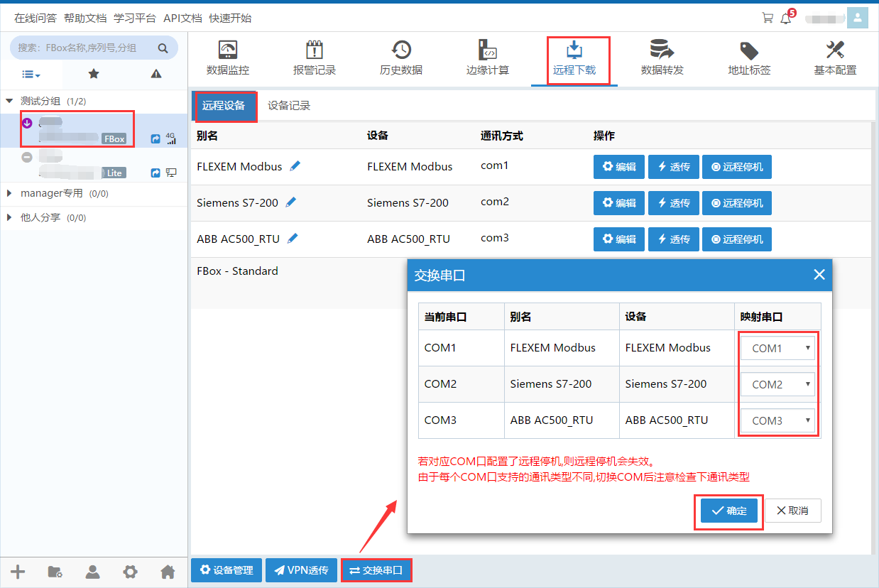The height and width of the screenshot is (588, 879).
Task: Show starred favorites list
Action: pyautogui.click(x=93, y=74)
